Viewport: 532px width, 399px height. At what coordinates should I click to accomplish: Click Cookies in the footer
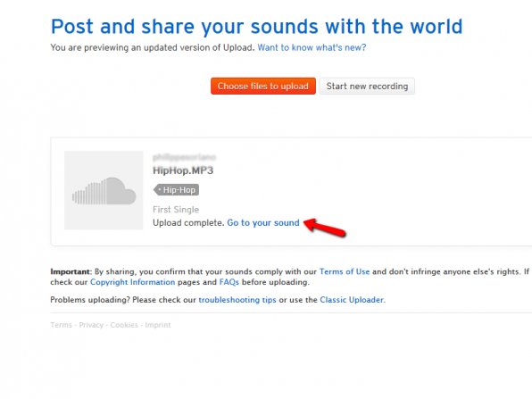click(124, 325)
